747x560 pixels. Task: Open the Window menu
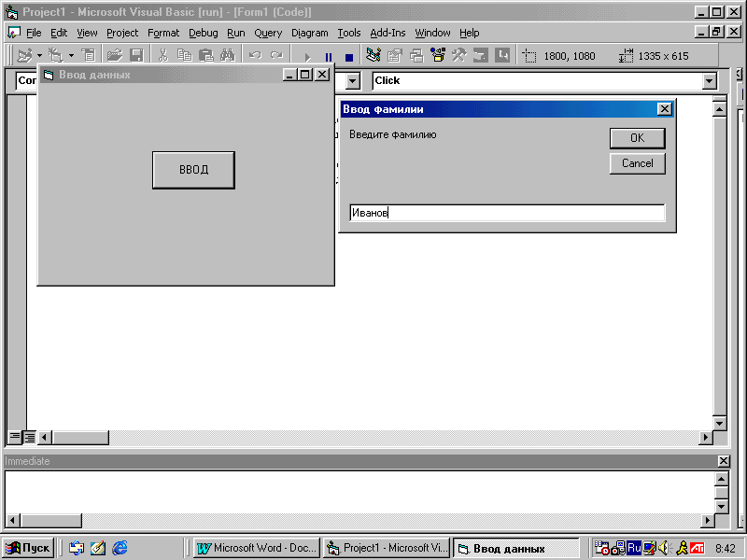432,33
